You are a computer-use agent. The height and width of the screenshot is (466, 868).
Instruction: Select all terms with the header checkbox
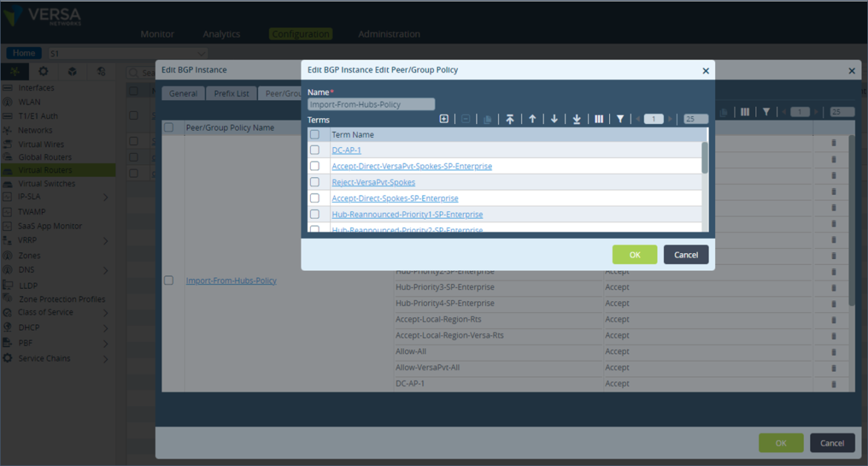point(316,133)
